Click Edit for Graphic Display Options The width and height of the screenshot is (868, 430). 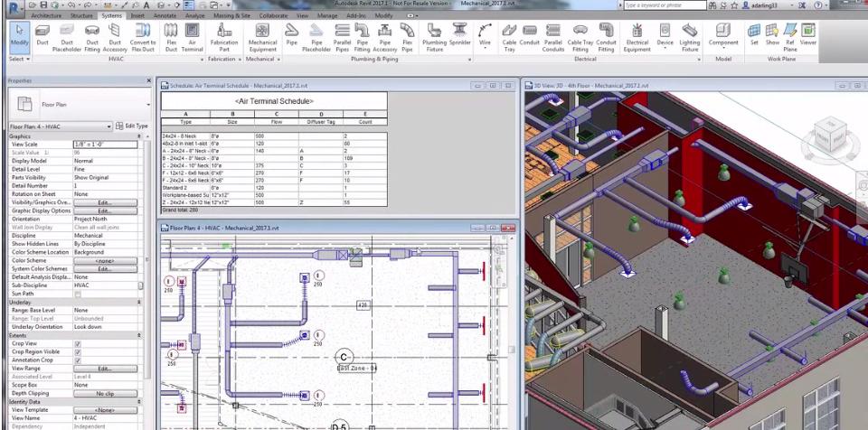pyautogui.click(x=105, y=210)
